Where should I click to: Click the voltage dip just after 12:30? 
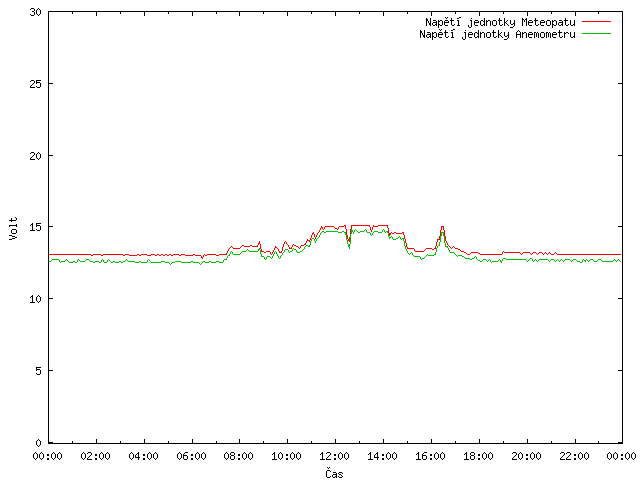pos(349,242)
